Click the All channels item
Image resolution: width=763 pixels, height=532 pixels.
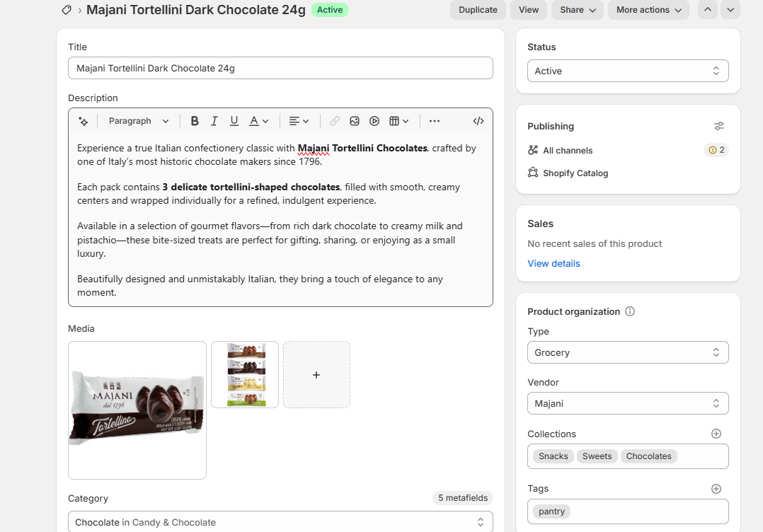tap(568, 151)
